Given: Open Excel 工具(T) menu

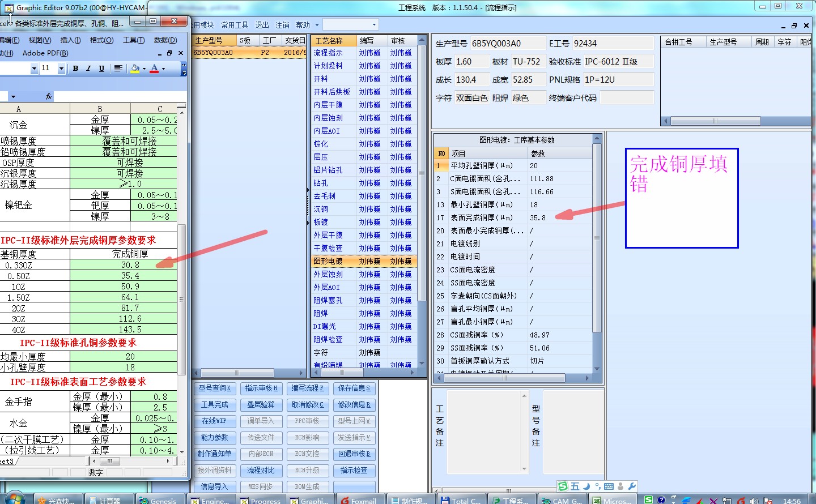Looking at the screenshot, I should 134,40.
